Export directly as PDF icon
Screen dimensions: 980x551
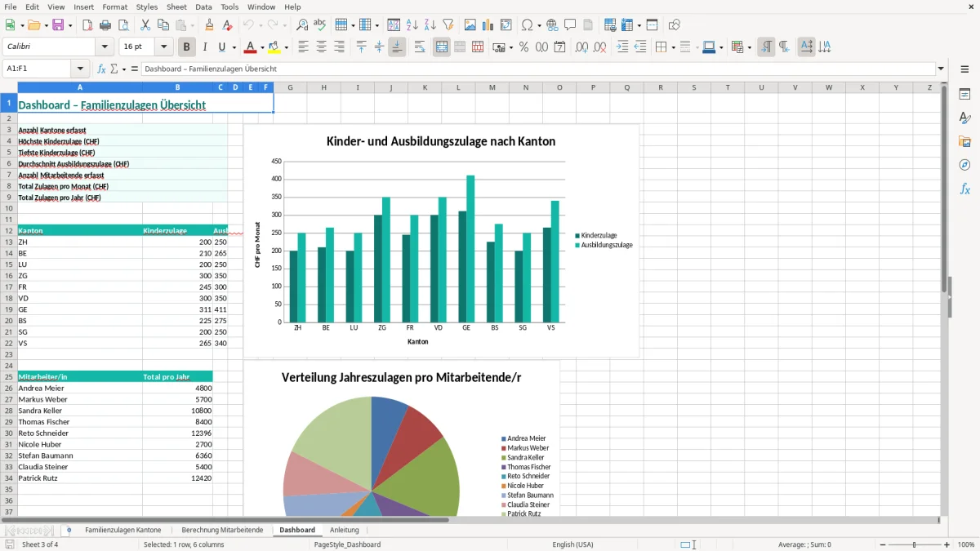87,25
